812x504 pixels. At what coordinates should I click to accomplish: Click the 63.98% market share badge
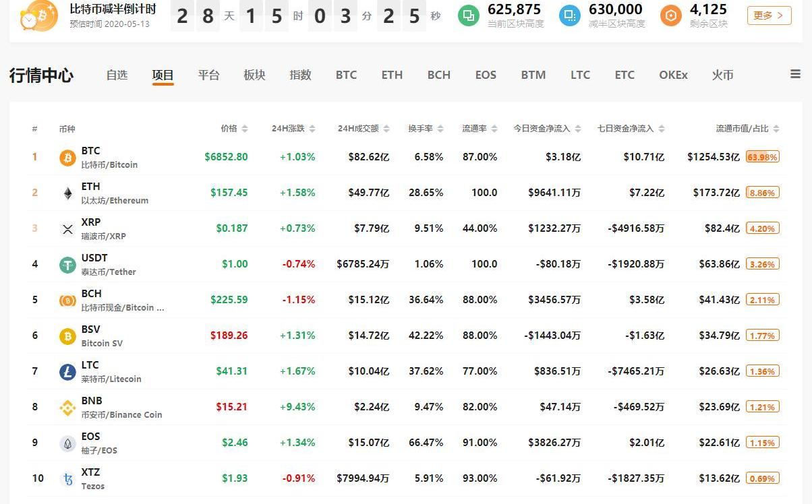[x=762, y=157]
